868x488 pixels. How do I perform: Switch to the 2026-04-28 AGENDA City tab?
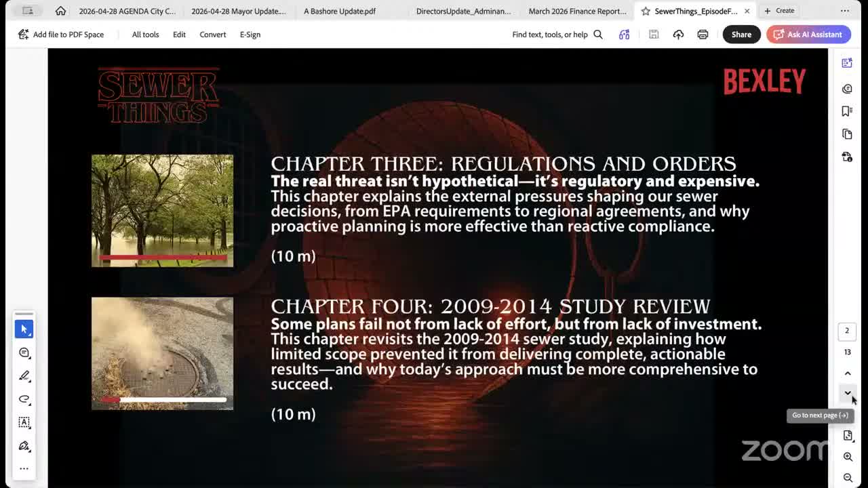coord(127,11)
